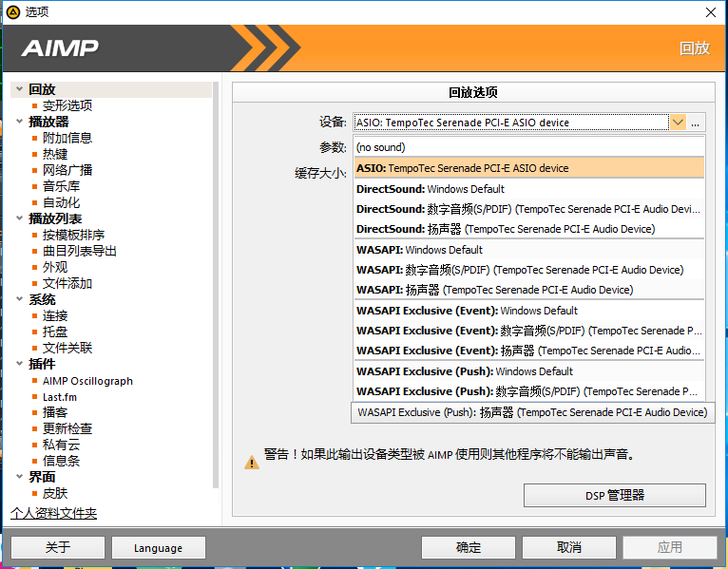Open the DSP 管理器 button

pos(614,495)
